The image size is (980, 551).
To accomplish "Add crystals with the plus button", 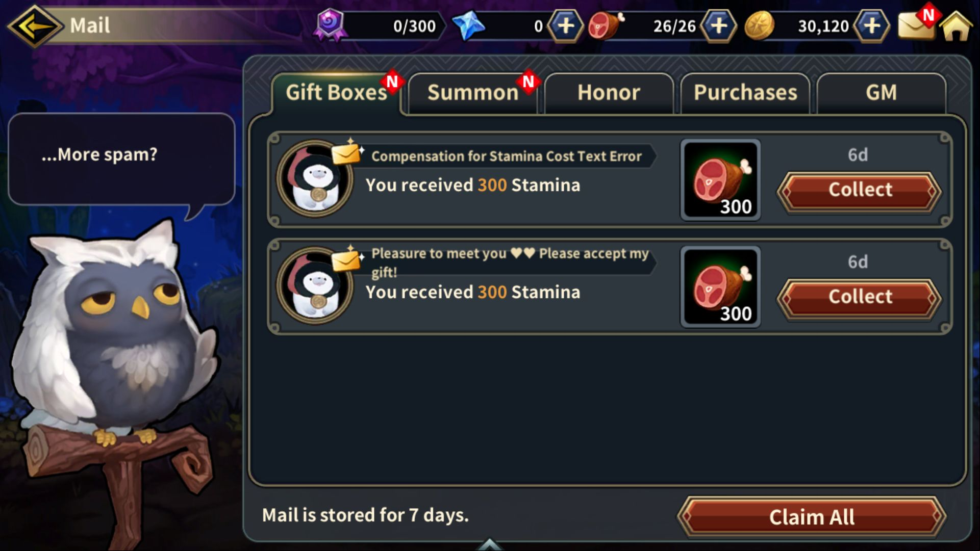I will pos(565,25).
